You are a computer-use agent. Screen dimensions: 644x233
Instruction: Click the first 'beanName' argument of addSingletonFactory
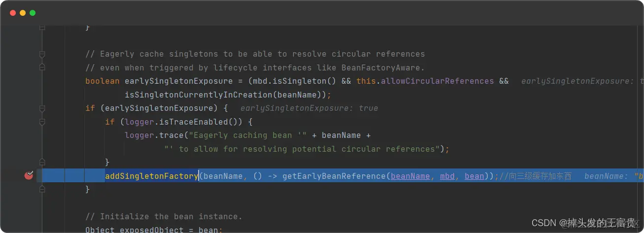tap(223, 176)
